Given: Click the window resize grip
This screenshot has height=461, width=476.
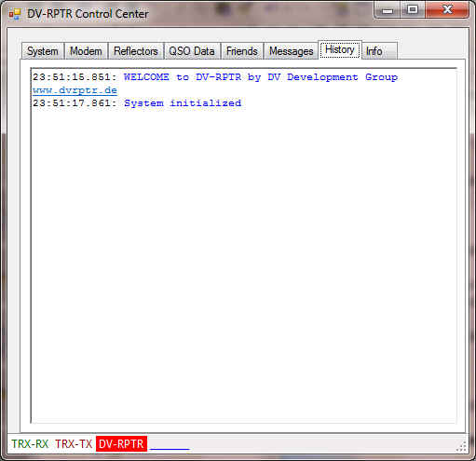Looking at the screenshot, I should [462, 446].
